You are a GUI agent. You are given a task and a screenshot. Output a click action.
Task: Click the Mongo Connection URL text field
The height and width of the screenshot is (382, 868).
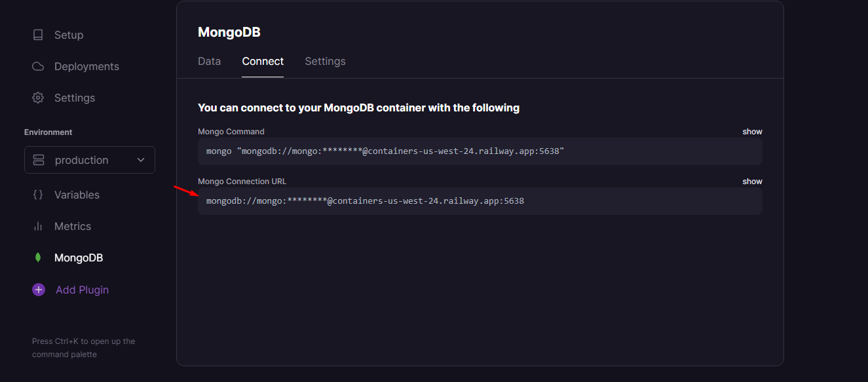coord(480,201)
